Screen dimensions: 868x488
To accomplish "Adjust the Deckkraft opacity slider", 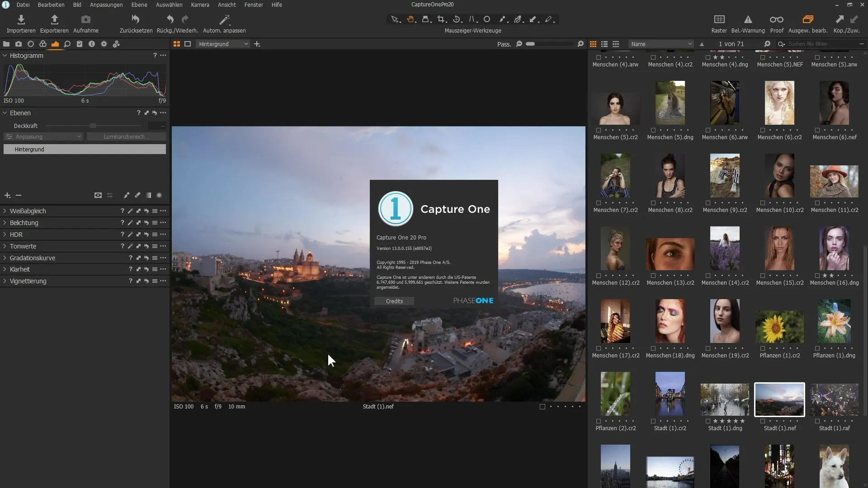I will 93,126.
